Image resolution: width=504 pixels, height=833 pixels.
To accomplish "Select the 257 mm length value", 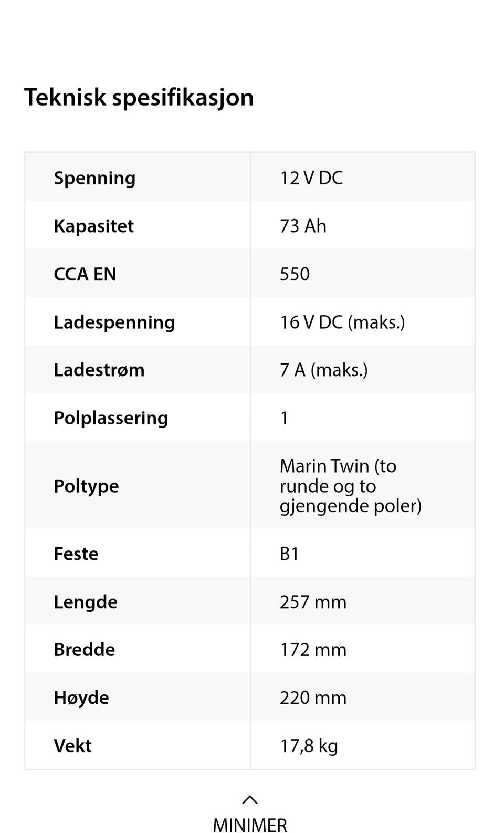I will click(313, 602).
